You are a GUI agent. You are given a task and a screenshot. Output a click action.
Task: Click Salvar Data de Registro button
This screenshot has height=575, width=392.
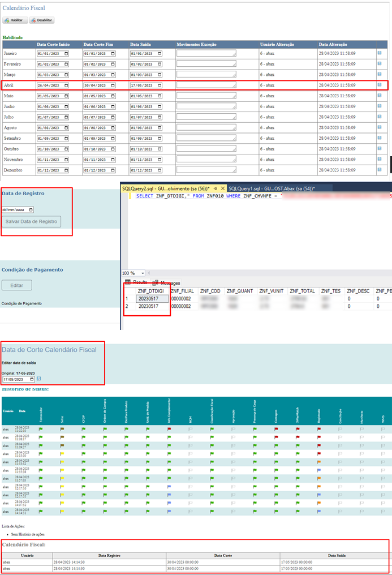tap(31, 221)
